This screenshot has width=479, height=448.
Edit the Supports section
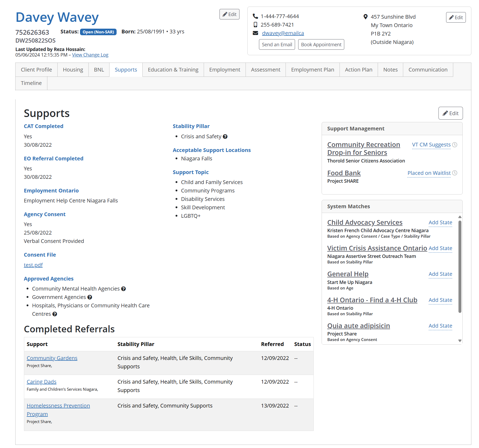pyautogui.click(x=450, y=113)
